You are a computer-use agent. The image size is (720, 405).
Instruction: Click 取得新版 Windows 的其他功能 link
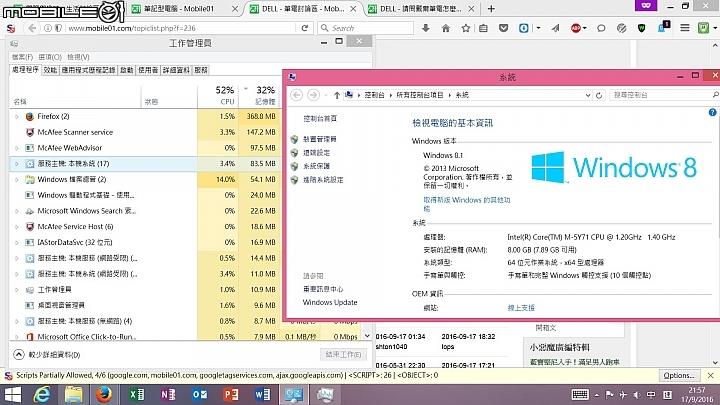(x=467, y=204)
